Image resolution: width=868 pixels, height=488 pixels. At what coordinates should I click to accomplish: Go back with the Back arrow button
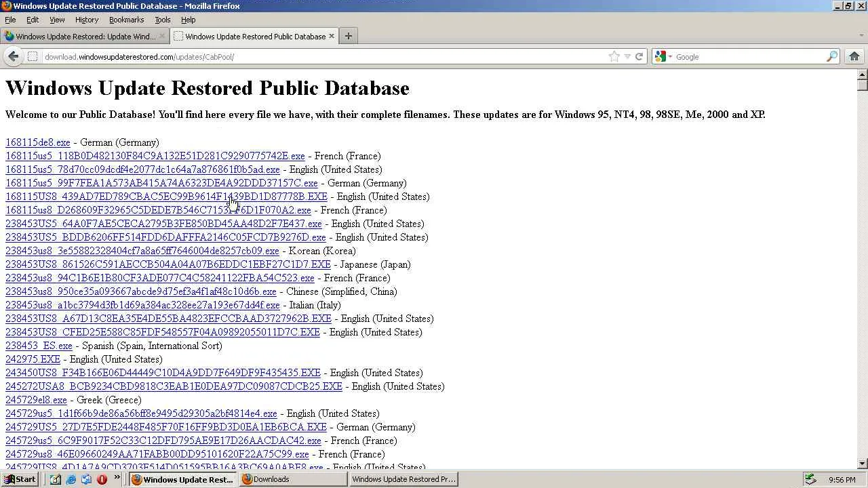(14, 57)
